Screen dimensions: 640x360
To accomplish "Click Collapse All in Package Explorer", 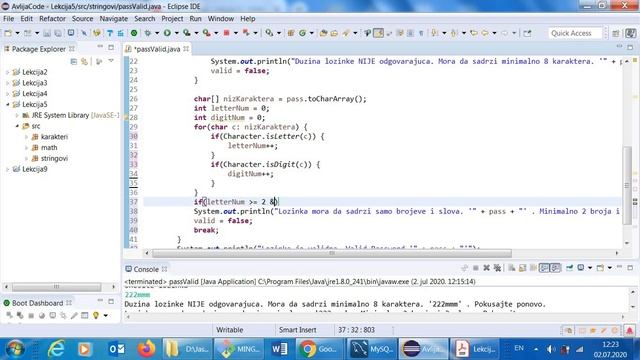I will pyautogui.click(x=74, y=61).
